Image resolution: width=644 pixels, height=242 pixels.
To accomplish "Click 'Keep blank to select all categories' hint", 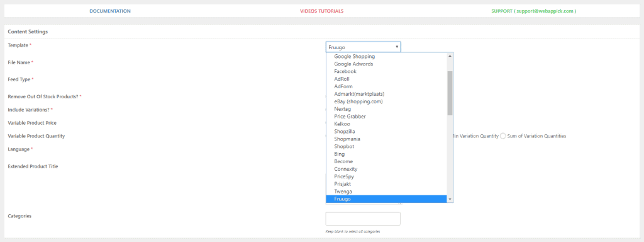I will click(353, 231).
